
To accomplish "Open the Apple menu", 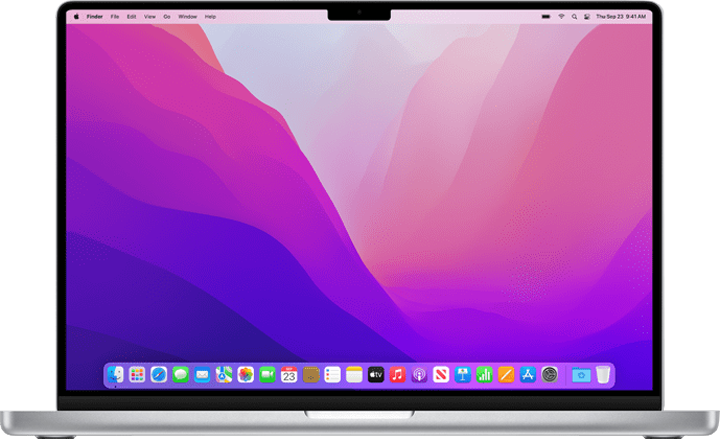I will 75,17.
